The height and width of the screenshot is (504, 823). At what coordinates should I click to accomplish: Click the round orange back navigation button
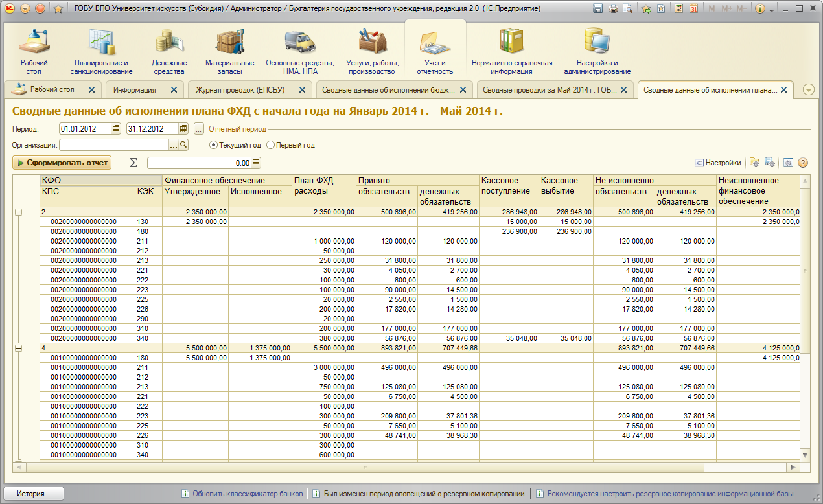coord(40,9)
